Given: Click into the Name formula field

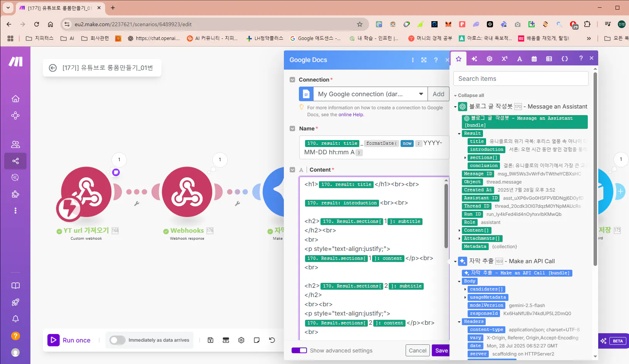Looking at the screenshot, I should click(374, 147).
